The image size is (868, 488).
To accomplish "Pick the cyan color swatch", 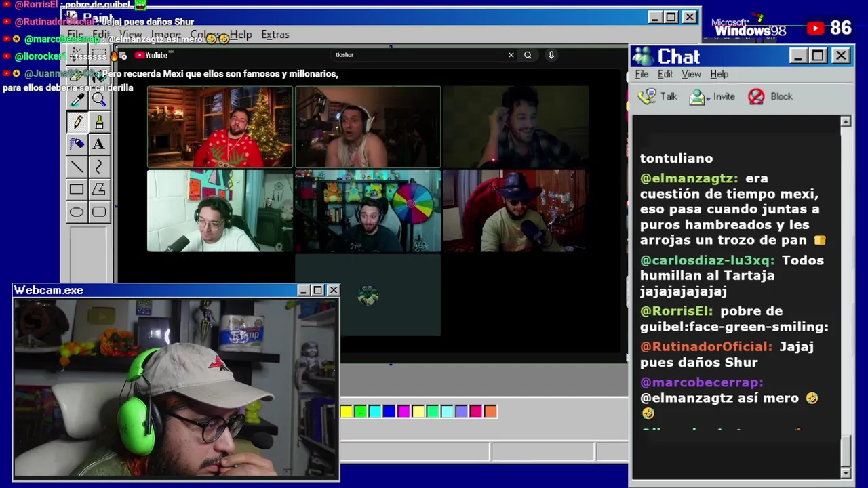I will coord(375,411).
